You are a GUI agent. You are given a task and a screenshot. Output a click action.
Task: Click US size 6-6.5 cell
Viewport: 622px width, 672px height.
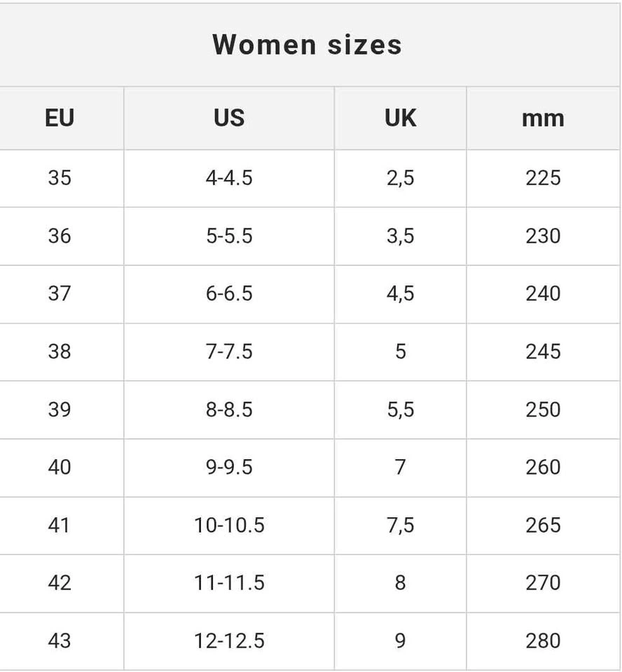point(229,293)
